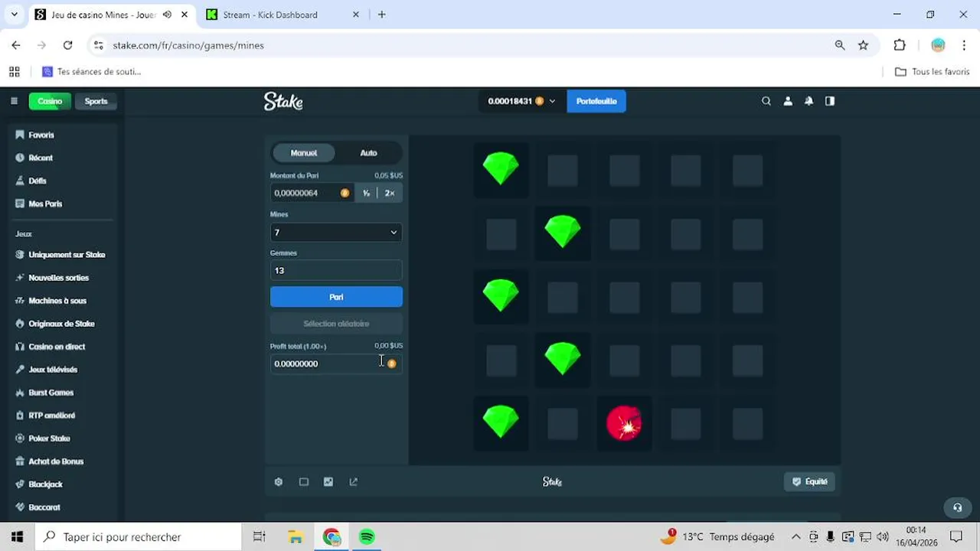Open live stats chart icon
The image size is (980, 551).
(x=328, y=482)
